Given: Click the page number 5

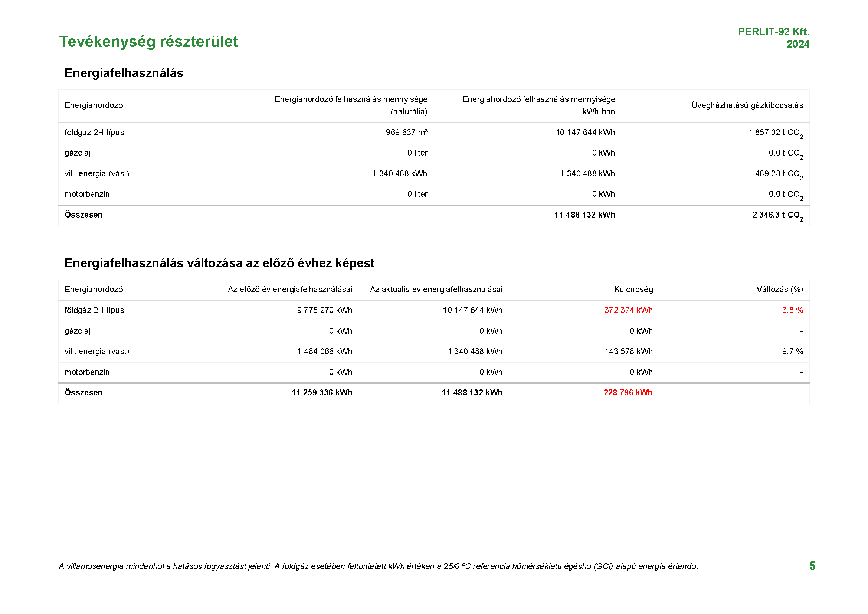Looking at the screenshot, I should pyautogui.click(x=812, y=566).
